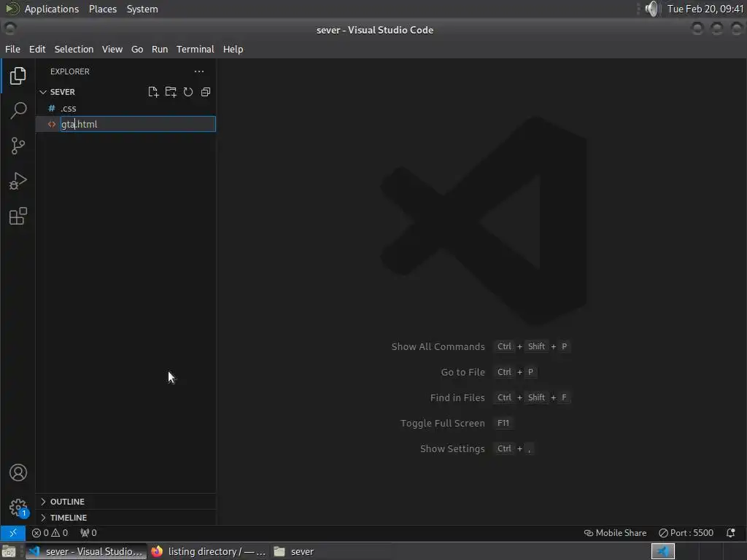Click the CSS hash icon beside .css
The image size is (747, 560).
pos(52,108)
